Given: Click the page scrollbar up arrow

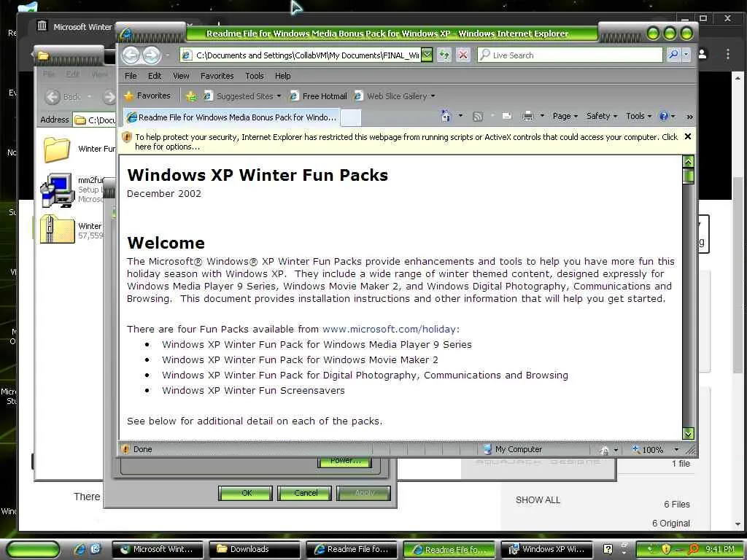Looking at the screenshot, I should click(688, 162).
